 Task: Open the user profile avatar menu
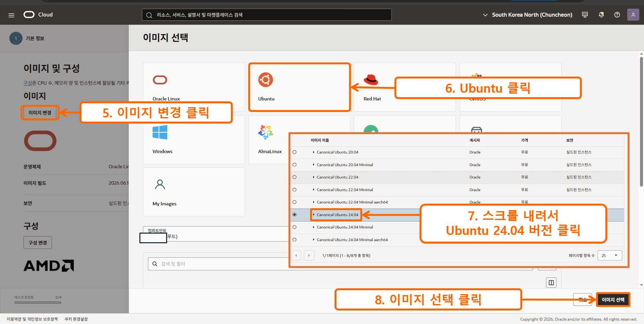(633, 15)
